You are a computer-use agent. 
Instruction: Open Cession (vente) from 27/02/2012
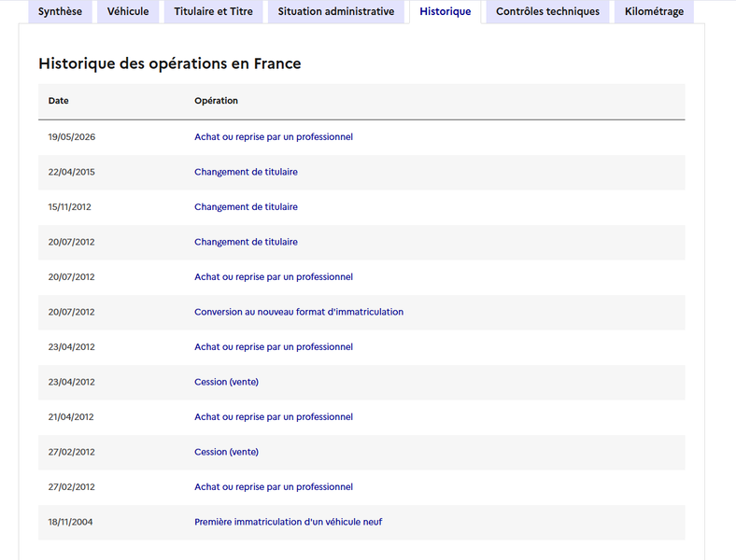[x=226, y=452]
